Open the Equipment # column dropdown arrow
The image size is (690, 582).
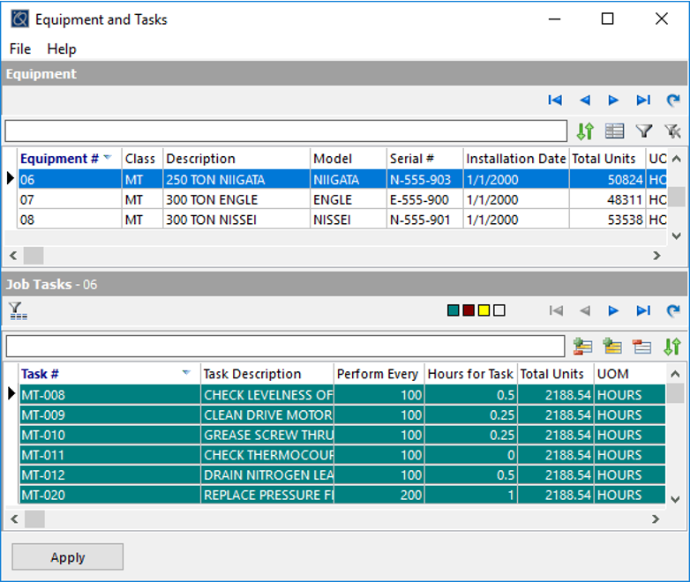tap(107, 158)
